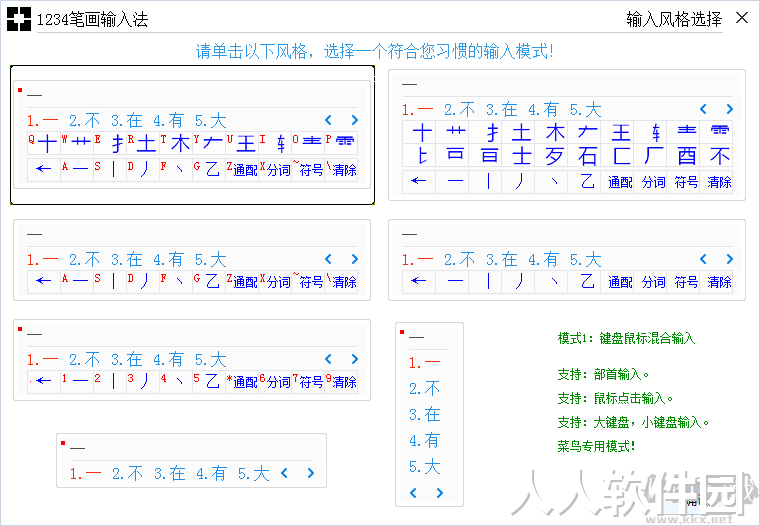The height and width of the screenshot is (526, 760).
Task: Click the text 模式1: 键盘鼠标混合输入
Action: click(x=626, y=338)
